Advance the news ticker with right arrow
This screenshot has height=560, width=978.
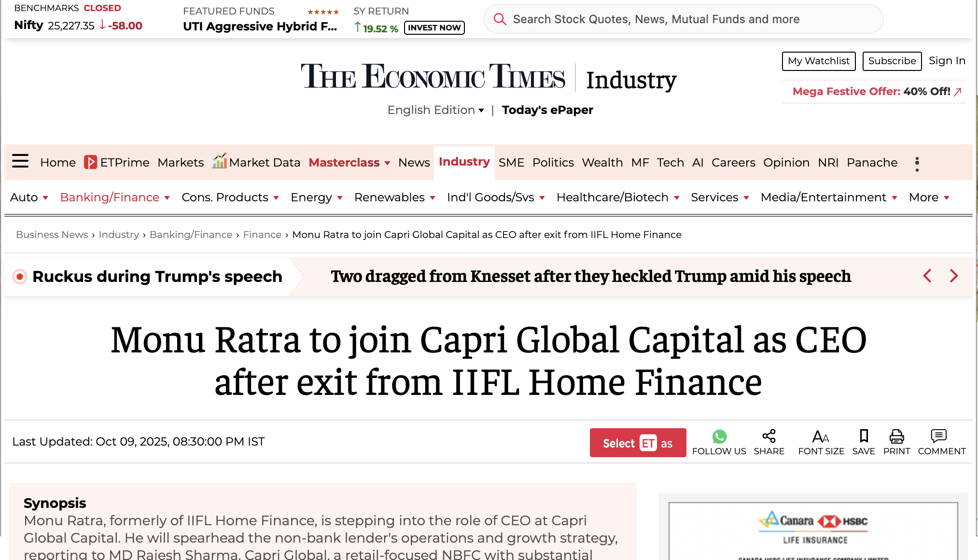(x=953, y=276)
